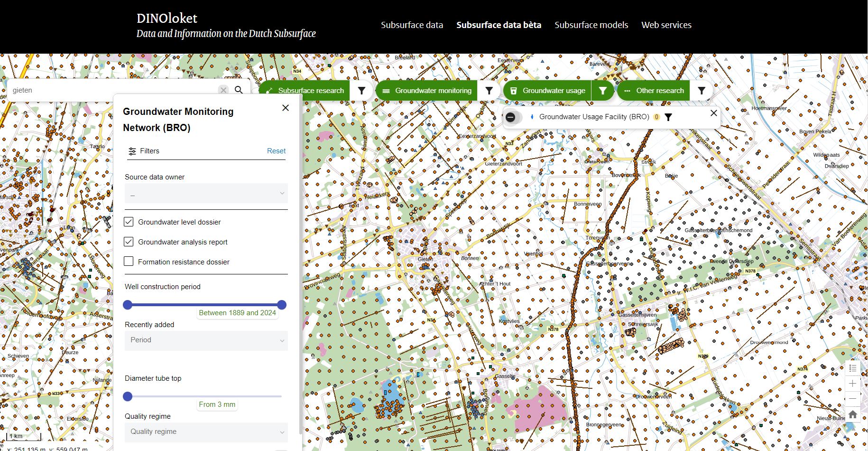Screen dimensions: 868x451
Task: Open the map layers legend icon
Action: (x=852, y=368)
